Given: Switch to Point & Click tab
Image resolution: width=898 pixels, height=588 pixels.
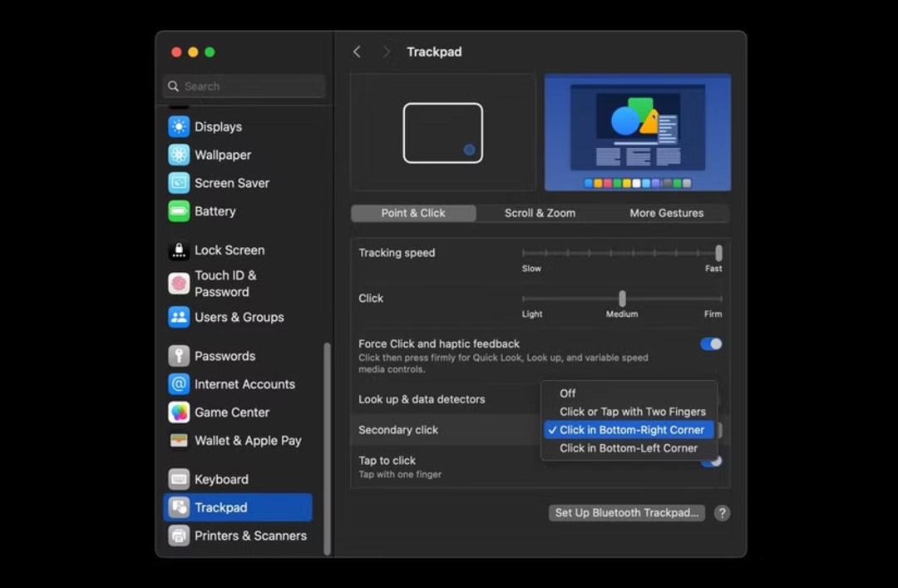Looking at the screenshot, I should 413,213.
